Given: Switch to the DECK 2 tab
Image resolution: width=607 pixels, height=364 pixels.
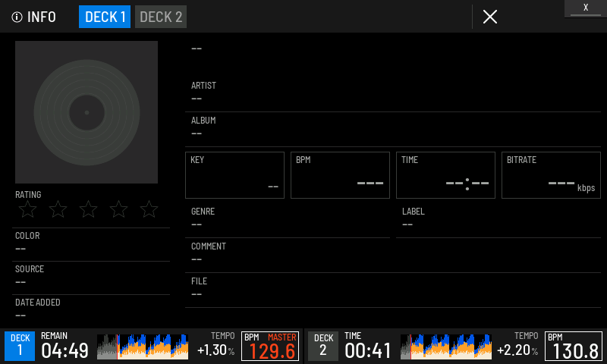Looking at the screenshot, I should pos(161,17).
